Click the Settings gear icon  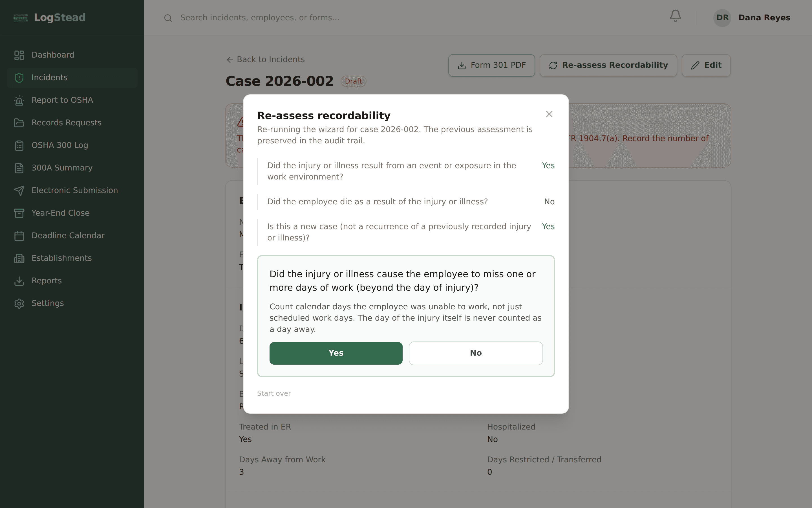coord(19,303)
